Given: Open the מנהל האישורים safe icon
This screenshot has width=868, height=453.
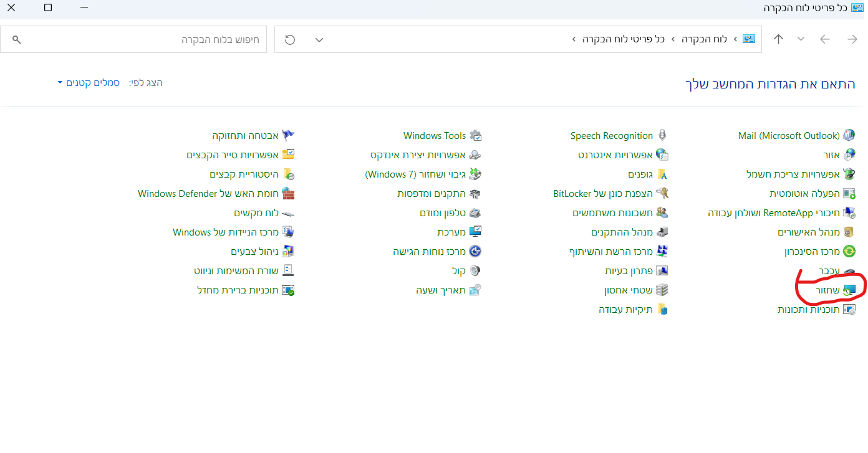Looking at the screenshot, I should point(849,232).
